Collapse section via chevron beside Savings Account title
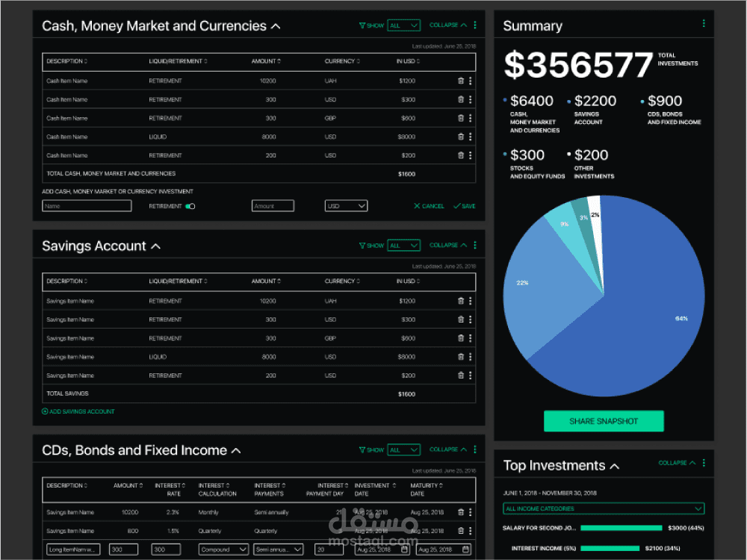 (156, 246)
